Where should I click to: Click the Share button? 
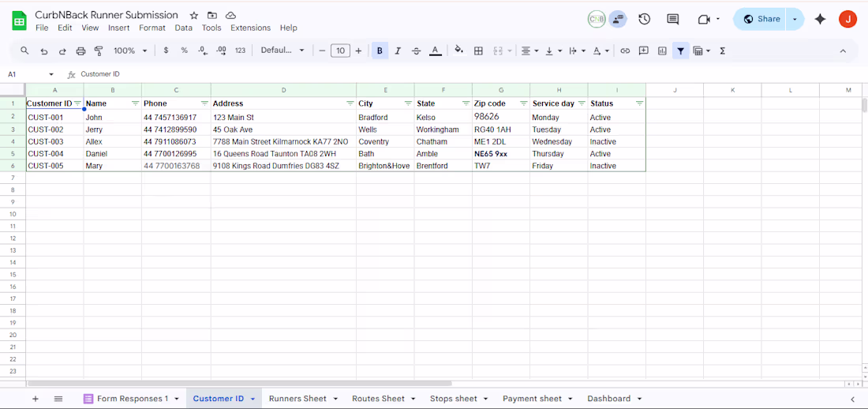click(x=761, y=19)
